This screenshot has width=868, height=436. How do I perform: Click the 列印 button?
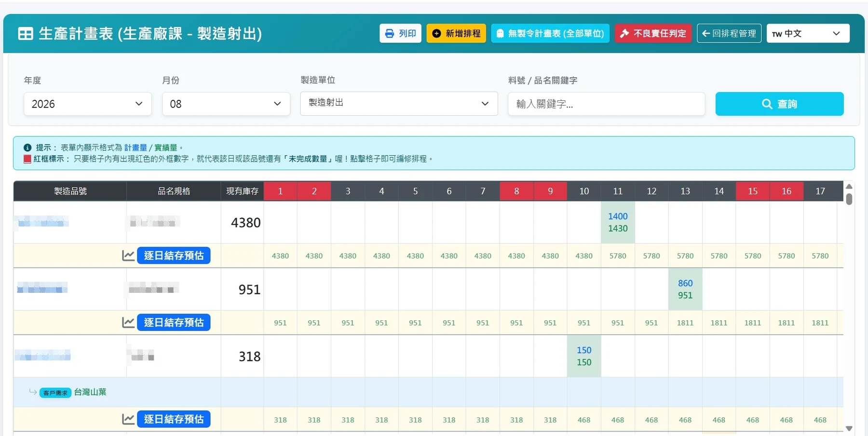pos(400,33)
